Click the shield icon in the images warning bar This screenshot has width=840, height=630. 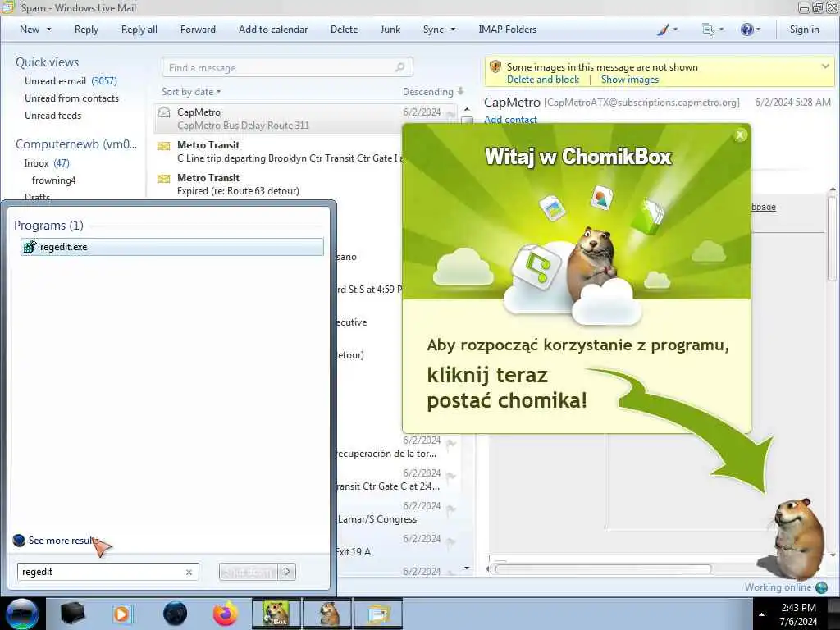click(495, 67)
